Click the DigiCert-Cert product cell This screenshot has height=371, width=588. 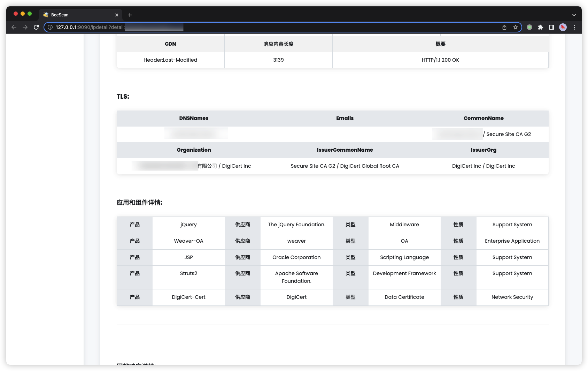[188, 297]
